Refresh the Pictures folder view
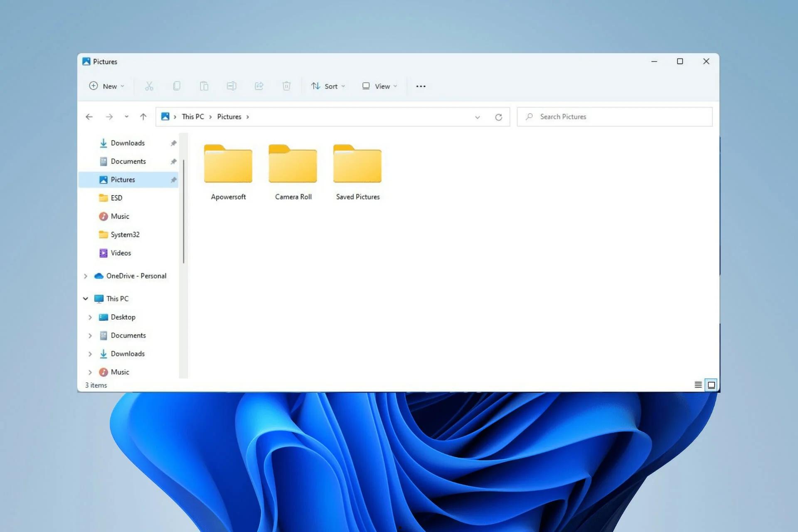 [499, 117]
